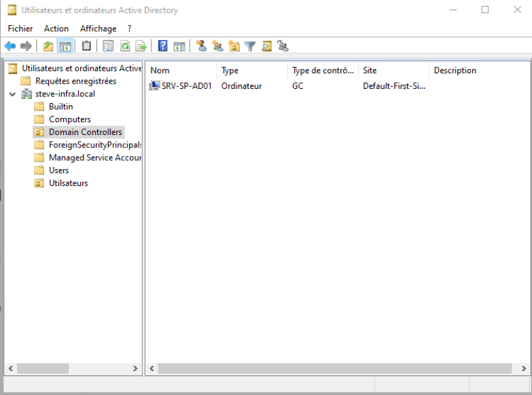Viewport: 532px width, 395px height.
Task: Sort by the Nom column header
Action: (180, 71)
